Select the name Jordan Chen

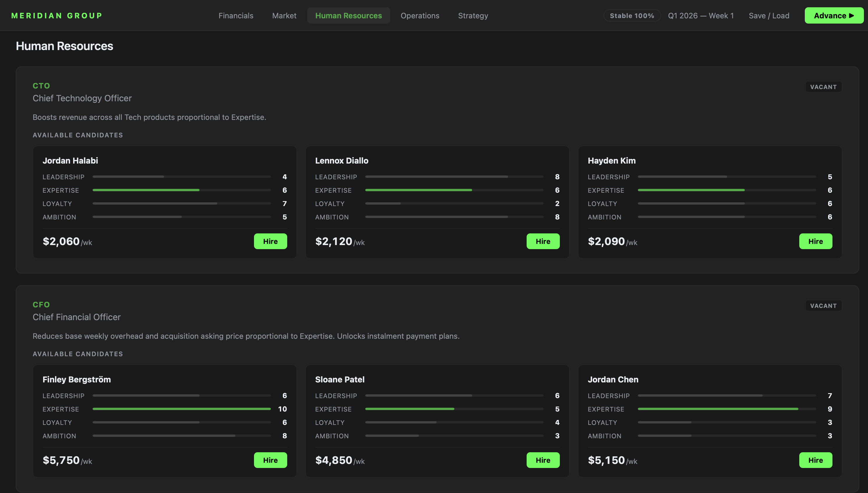(613, 379)
